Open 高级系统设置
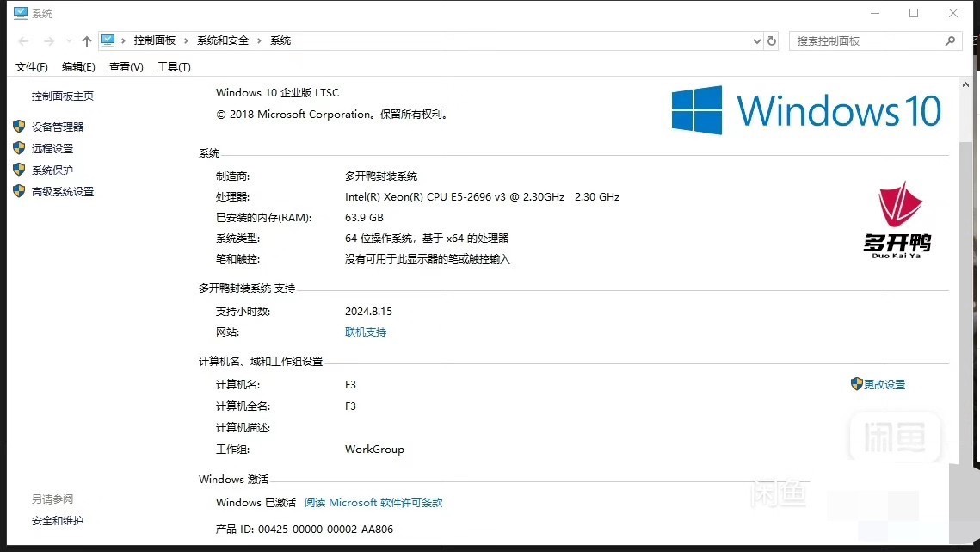Viewport: 980px width, 552px height. 64,191
